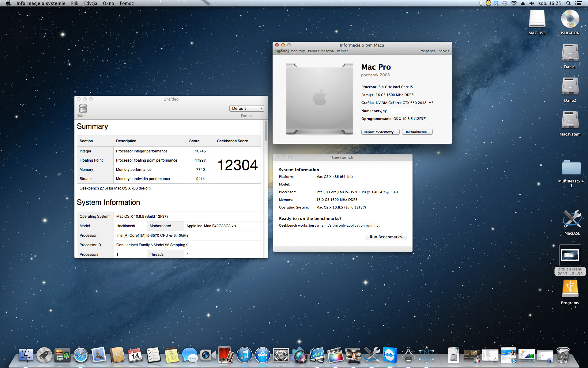Image resolution: width=588 pixels, height=368 pixels.
Task: Open the Wsparcie section
Action: pos(428,51)
